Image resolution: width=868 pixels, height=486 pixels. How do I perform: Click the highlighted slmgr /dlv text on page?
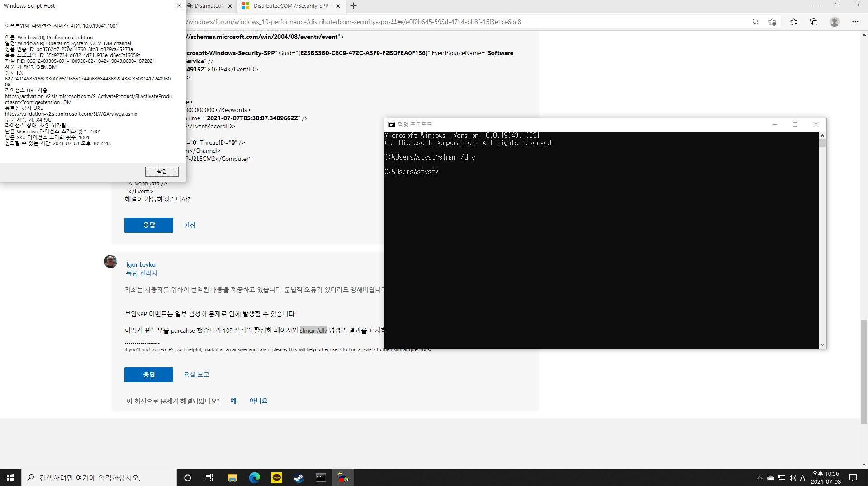click(x=313, y=330)
